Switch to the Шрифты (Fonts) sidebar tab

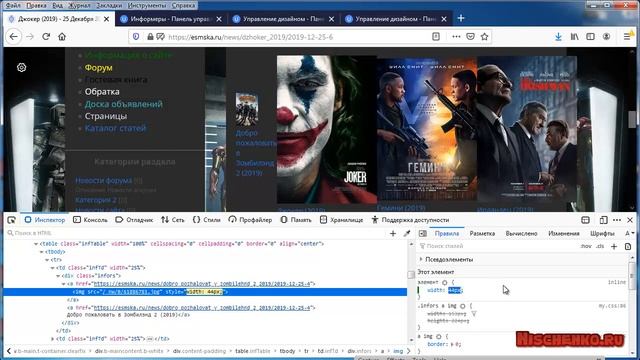click(x=602, y=233)
